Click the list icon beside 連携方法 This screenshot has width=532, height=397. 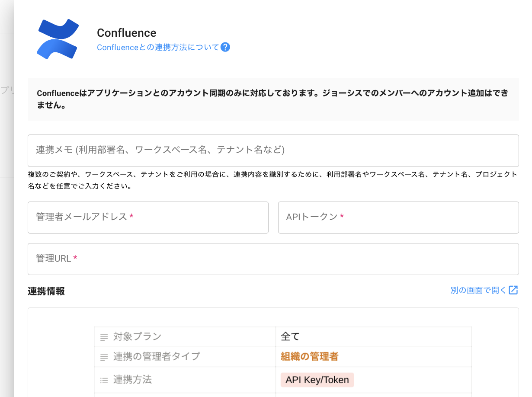(104, 381)
